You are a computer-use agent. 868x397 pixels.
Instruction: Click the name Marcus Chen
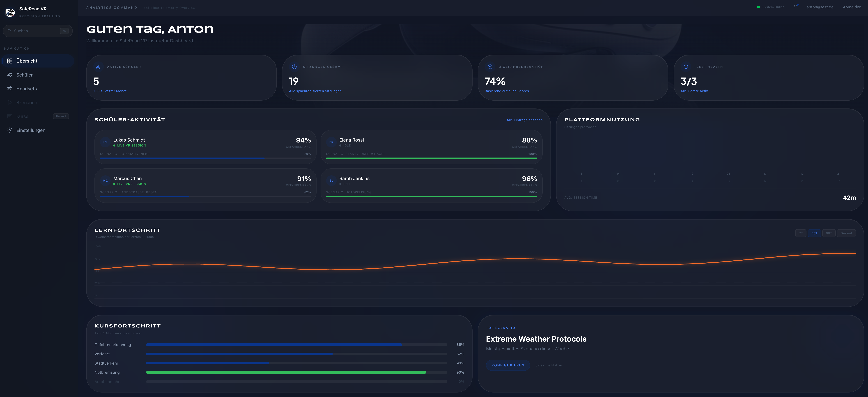click(127, 178)
